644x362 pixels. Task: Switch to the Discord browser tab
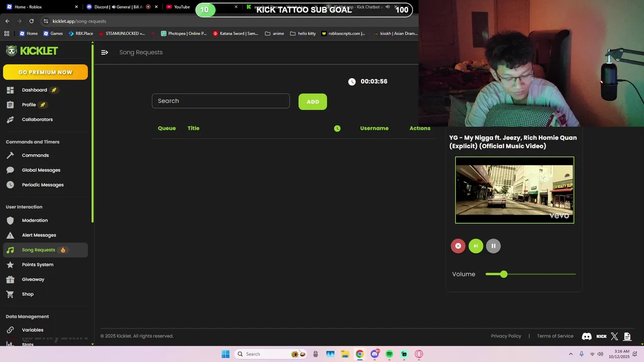[121, 7]
